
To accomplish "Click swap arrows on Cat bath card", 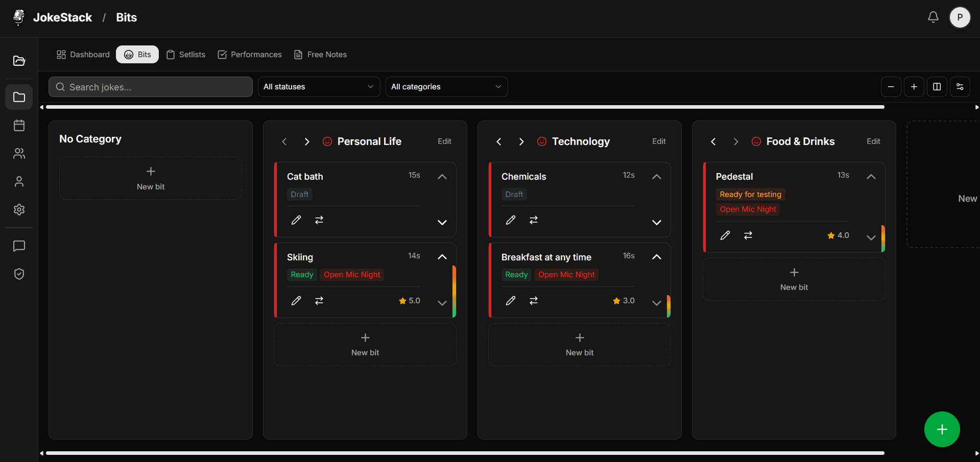I will pos(319,220).
